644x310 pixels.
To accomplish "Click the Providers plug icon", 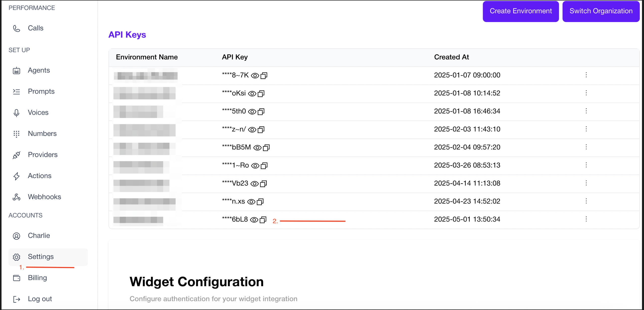I will pos(17,155).
